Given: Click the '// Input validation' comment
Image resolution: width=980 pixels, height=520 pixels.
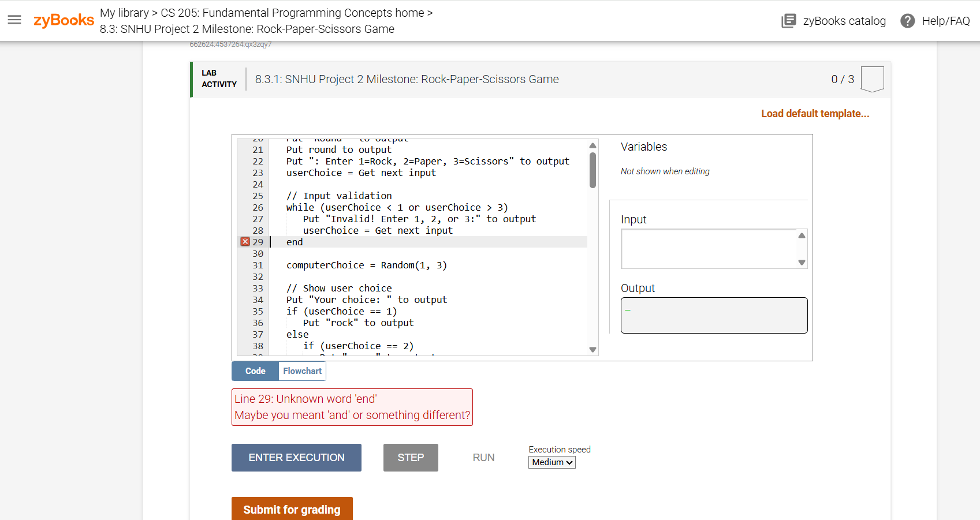Looking at the screenshot, I should point(339,196).
